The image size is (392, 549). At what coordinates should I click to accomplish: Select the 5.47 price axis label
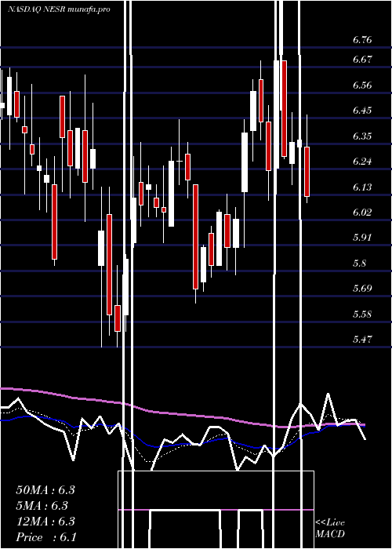coord(362,339)
